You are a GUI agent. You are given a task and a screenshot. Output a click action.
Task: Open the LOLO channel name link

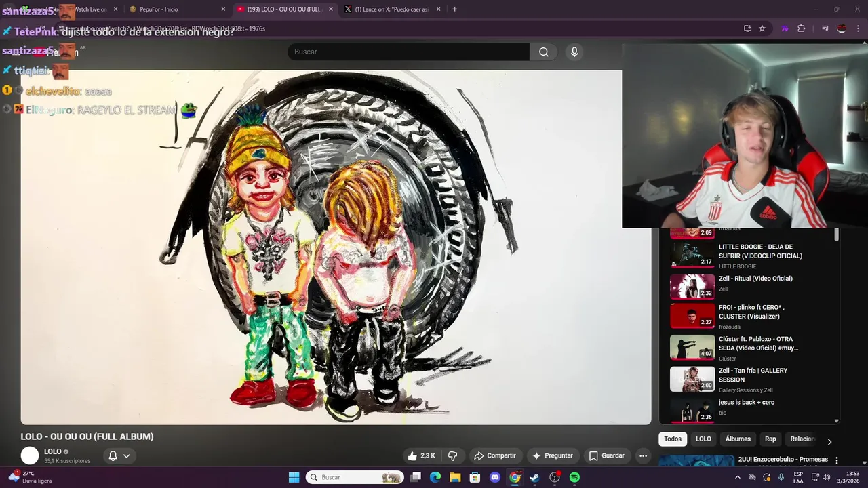(x=53, y=451)
